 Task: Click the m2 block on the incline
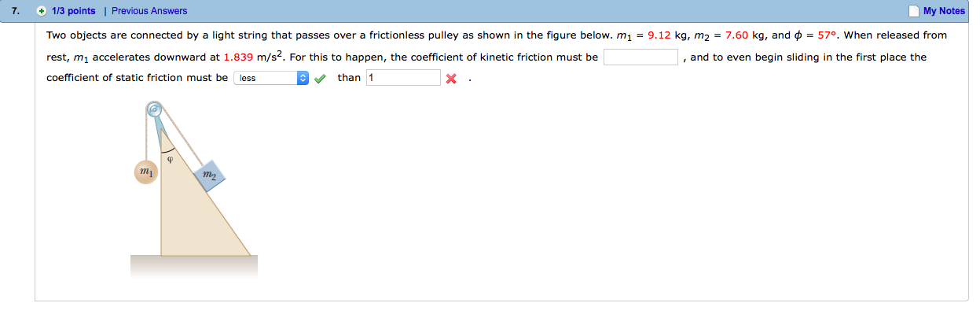(x=210, y=176)
